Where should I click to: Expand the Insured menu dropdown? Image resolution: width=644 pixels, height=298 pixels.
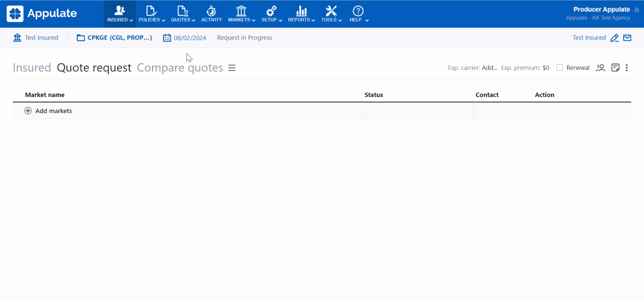pyautogui.click(x=120, y=14)
